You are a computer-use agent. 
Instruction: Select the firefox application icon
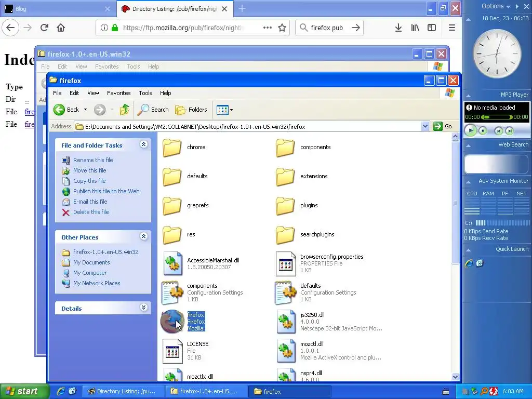(x=172, y=321)
